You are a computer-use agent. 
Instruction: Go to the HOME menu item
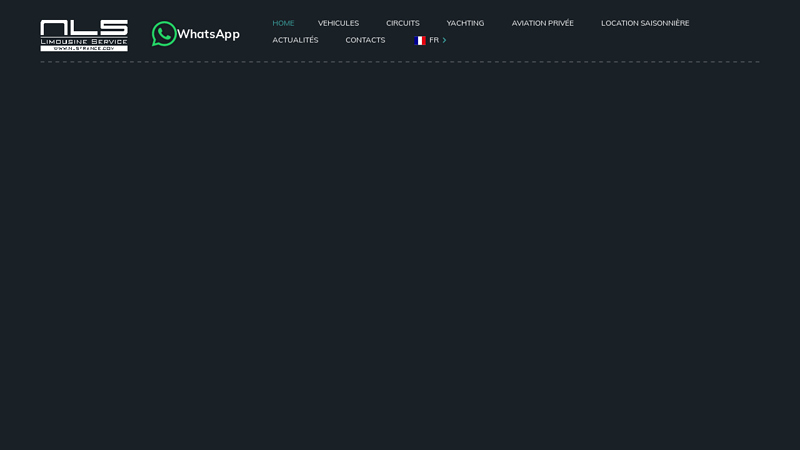pos(283,23)
